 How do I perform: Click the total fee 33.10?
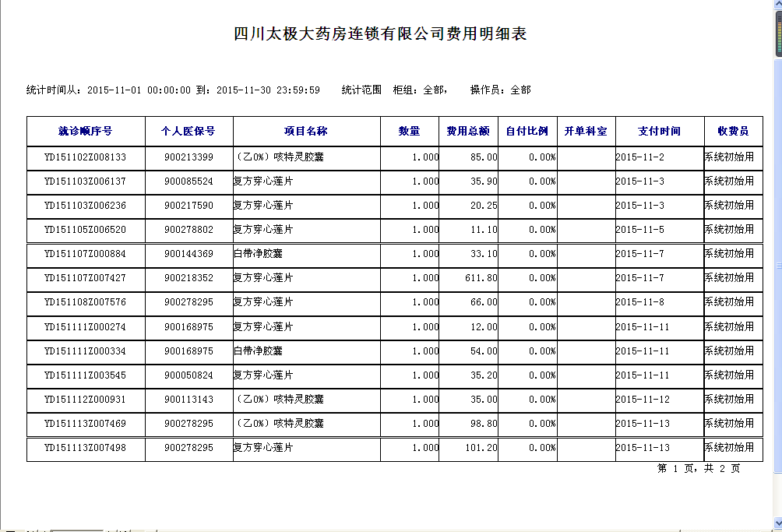click(484, 254)
